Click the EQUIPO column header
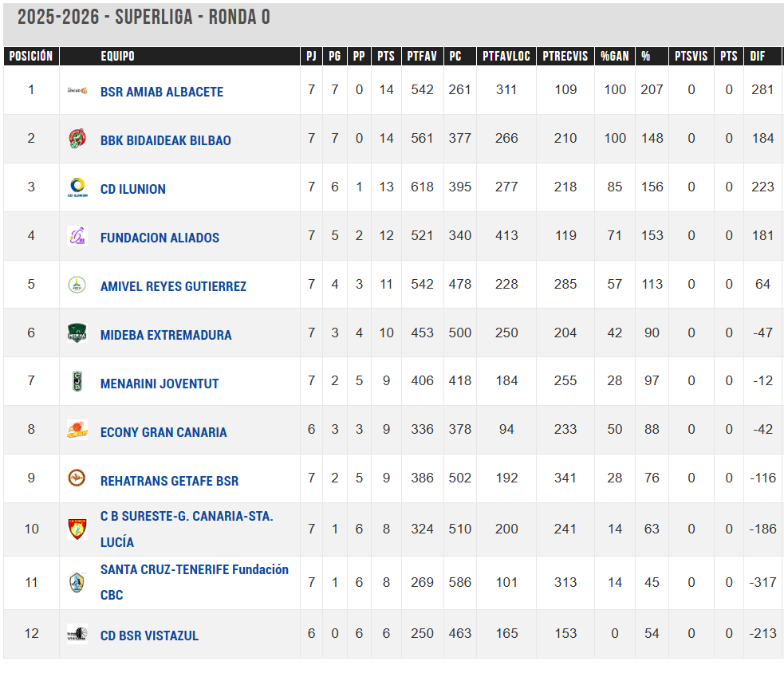The width and height of the screenshot is (784, 673). 117,57
